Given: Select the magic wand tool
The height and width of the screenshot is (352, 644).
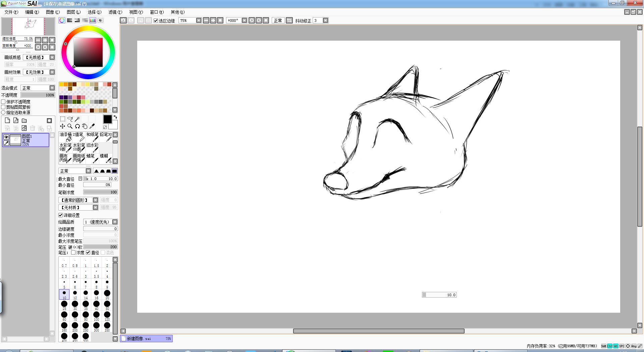Looking at the screenshot, I should tap(77, 119).
